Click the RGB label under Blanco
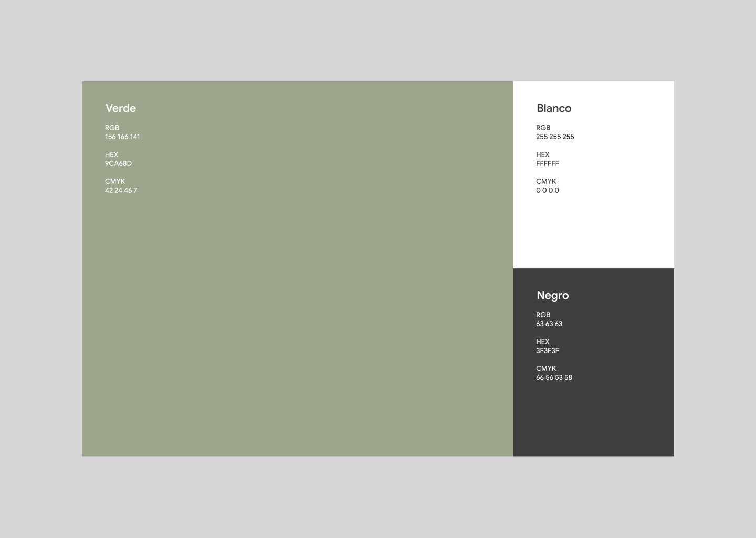The width and height of the screenshot is (756, 538). (543, 128)
